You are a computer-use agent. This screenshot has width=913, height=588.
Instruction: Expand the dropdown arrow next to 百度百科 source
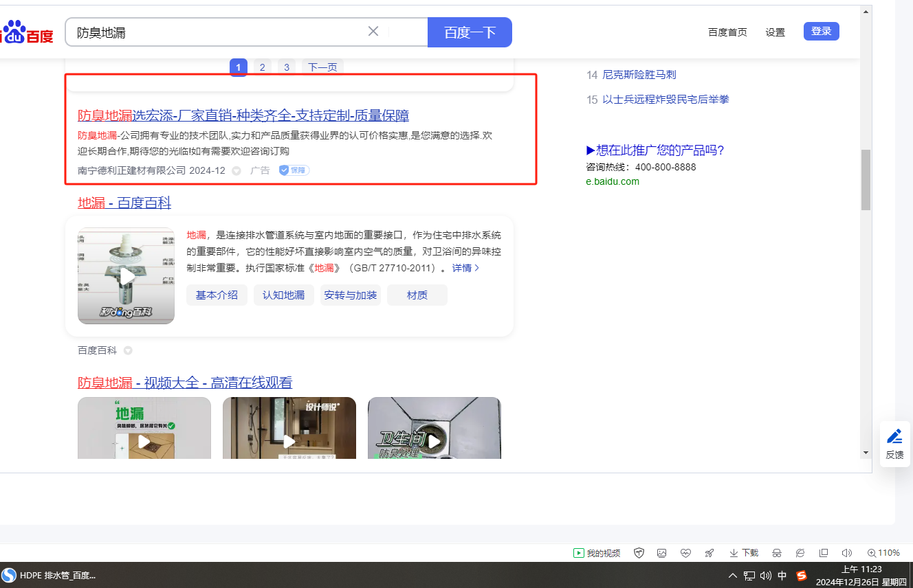128,351
